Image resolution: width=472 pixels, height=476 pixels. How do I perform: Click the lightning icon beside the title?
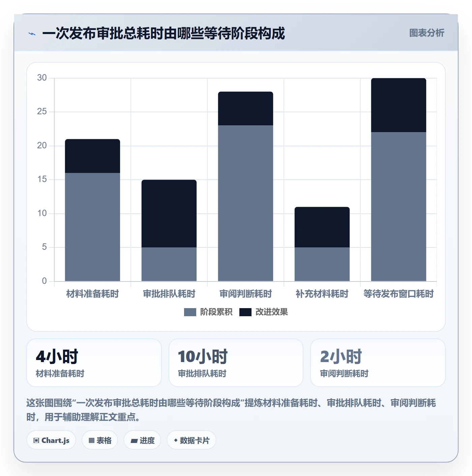32,34
